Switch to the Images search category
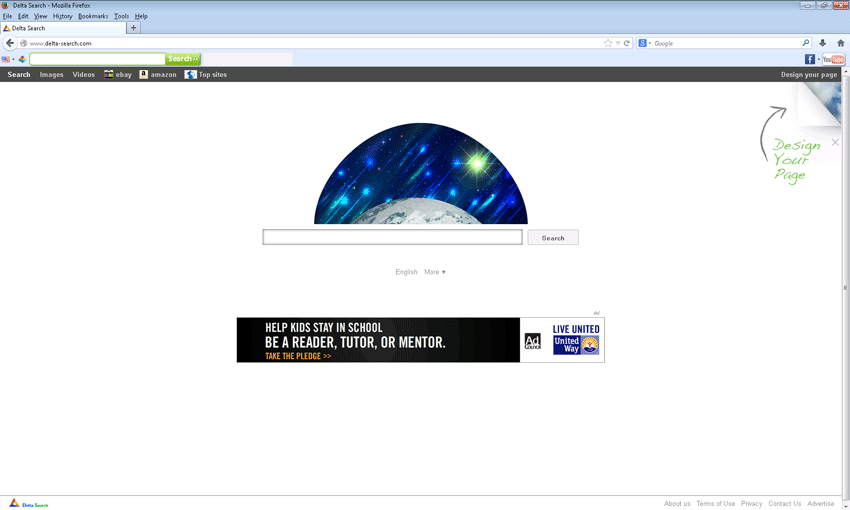Viewport: 850px width, 510px height. 51,75
